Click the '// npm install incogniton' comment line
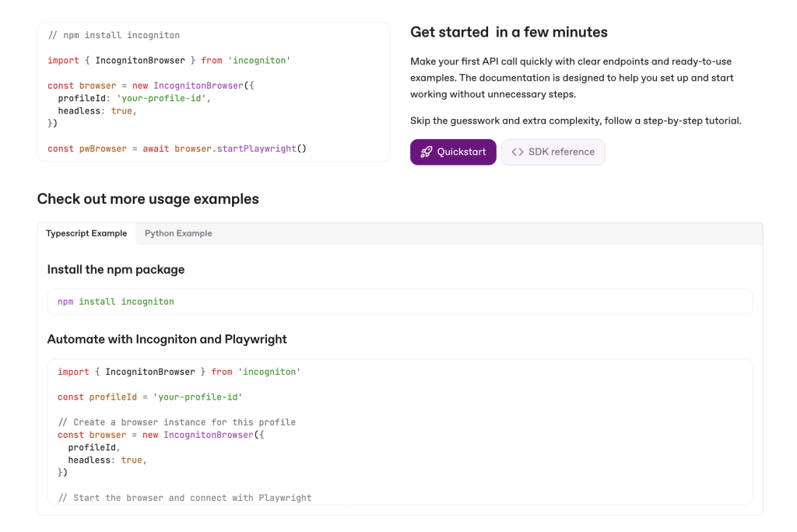This screenshot has height=532, width=797. (114, 35)
